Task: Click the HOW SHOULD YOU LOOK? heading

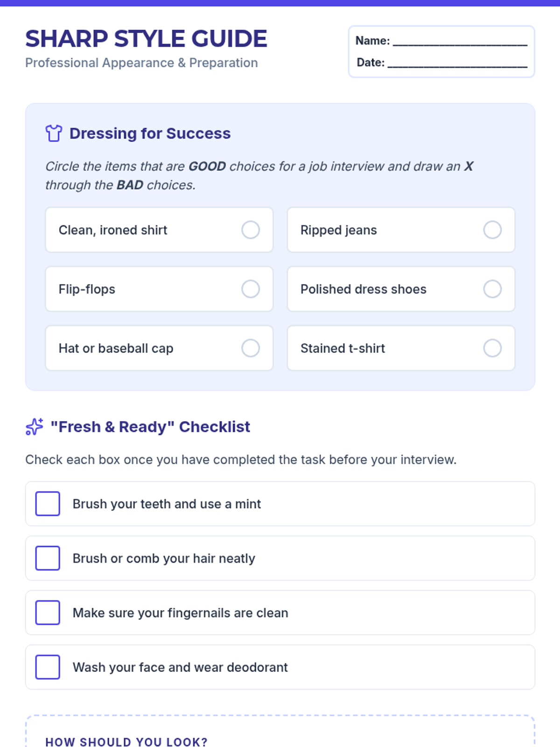Action: pyautogui.click(x=126, y=741)
